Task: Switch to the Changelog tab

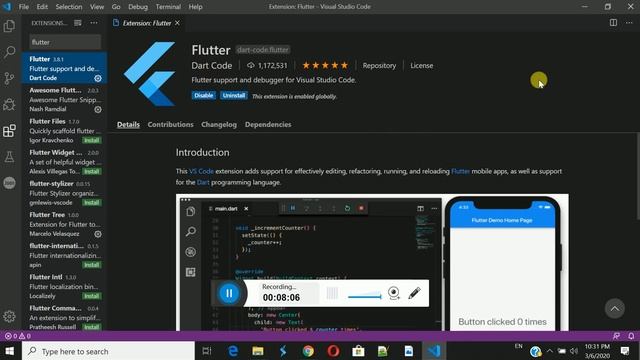Action: (219, 124)
